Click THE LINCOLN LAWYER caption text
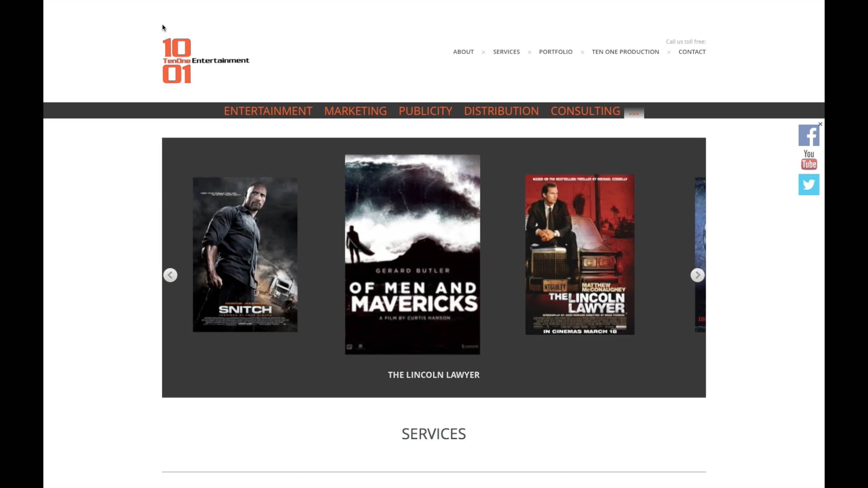Image resolution: width=868 pixels, height=488 pixels. [434, 375]
